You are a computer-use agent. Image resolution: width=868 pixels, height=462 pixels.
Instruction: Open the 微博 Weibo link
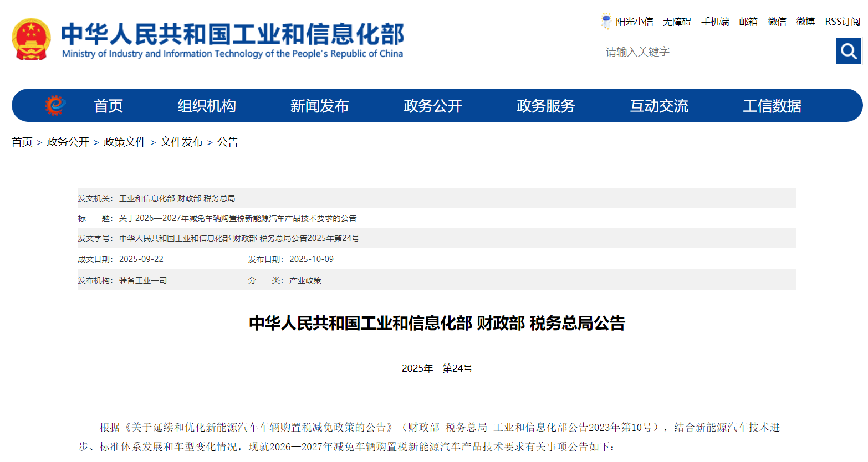[805, 21]
